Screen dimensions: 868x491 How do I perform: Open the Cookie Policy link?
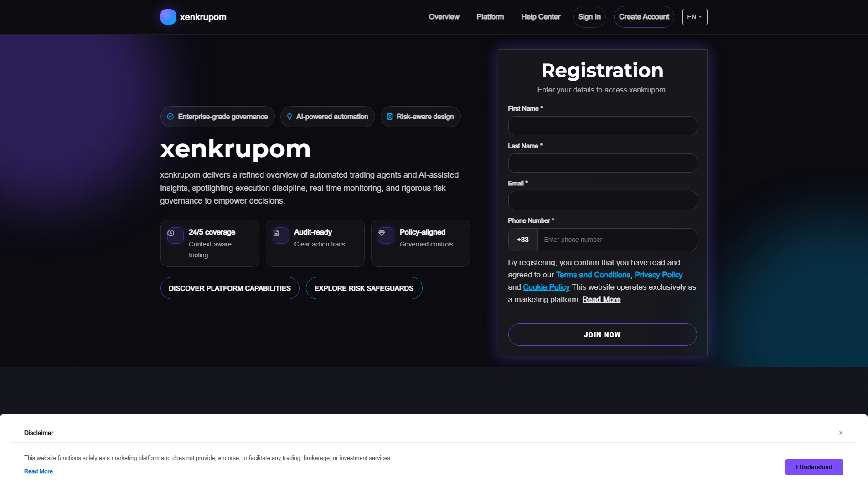(x=546, y=287)
